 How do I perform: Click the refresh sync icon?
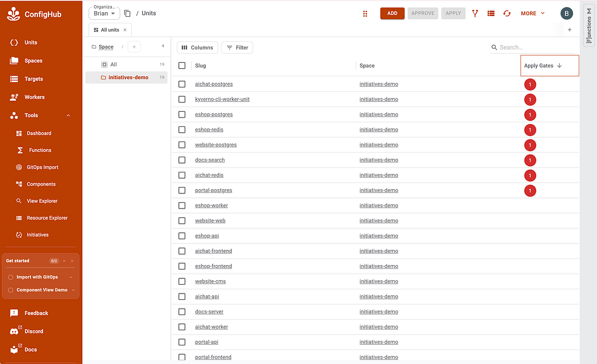click(507, 13)
